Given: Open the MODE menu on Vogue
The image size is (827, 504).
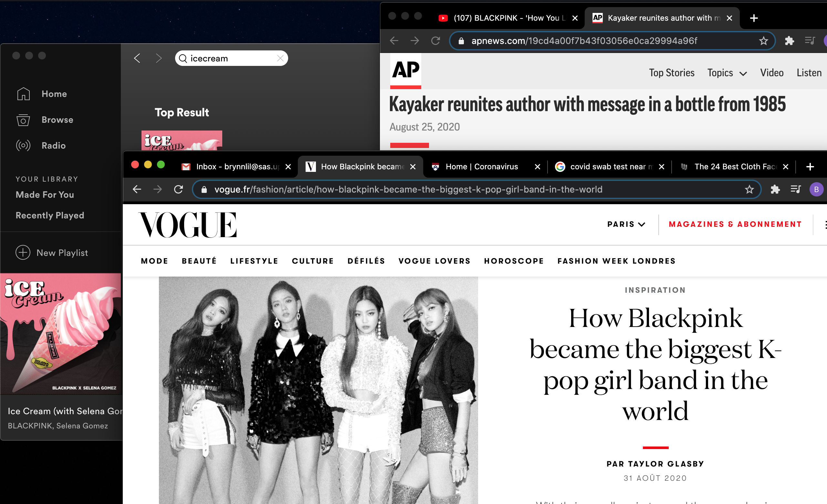Looking at the screenshot, I should (x=154, y=261).
